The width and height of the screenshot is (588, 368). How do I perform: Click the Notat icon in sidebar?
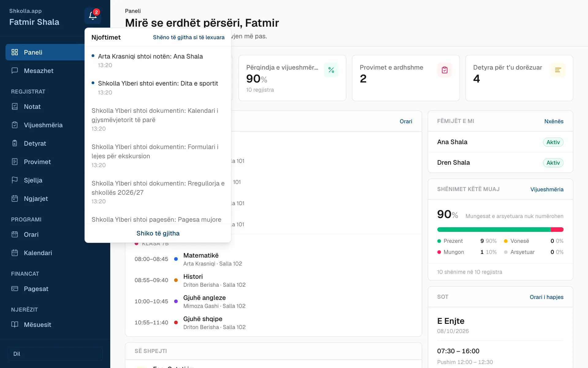pyautogui.click(x=15, y=106)
